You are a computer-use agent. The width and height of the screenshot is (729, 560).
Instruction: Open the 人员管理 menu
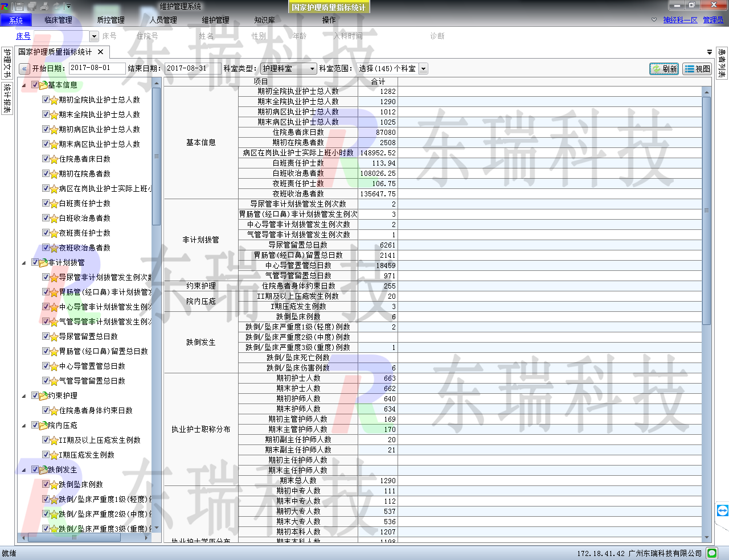click(x=163, y=20)
